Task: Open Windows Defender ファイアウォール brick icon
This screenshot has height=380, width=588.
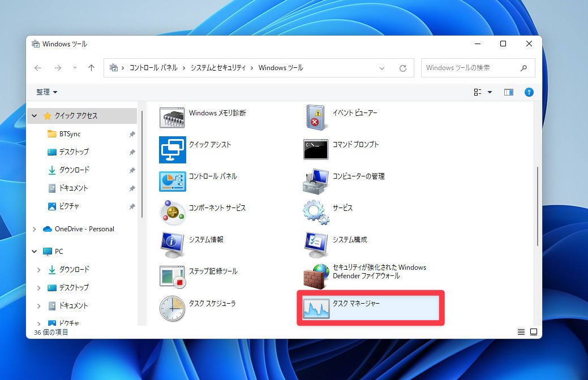Action: (x=316, y=277)
